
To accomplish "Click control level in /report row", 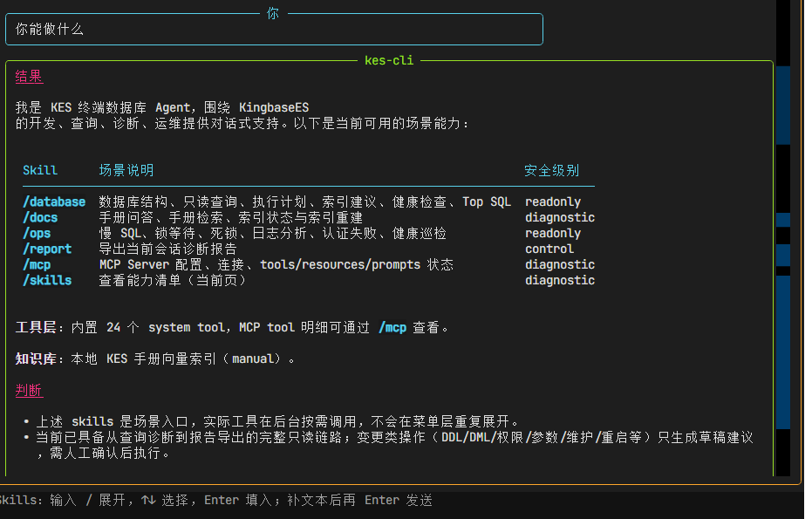I will [x=549, y=249].
